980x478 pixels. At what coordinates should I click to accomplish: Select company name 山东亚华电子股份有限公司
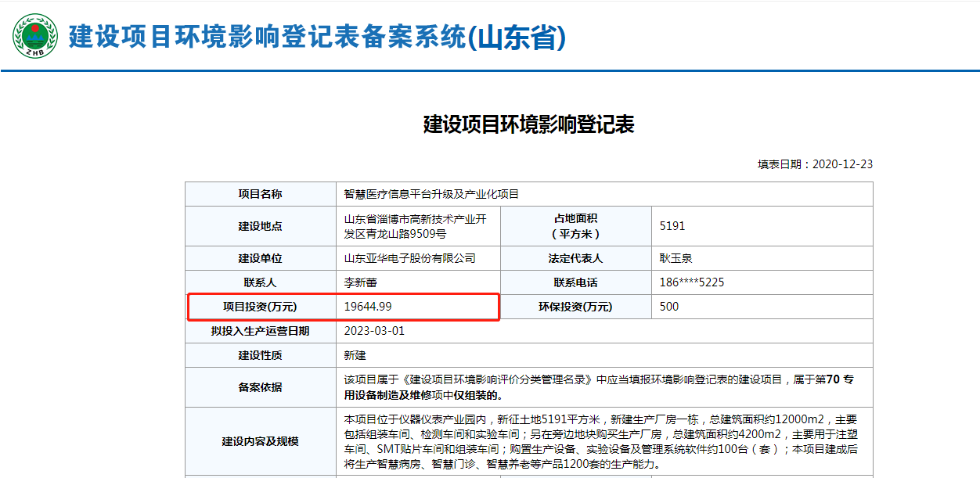pos(409,258)
